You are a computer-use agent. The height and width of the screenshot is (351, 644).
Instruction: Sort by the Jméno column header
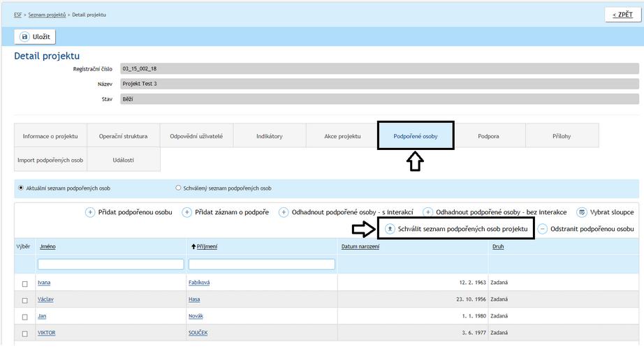click(47, 247)
